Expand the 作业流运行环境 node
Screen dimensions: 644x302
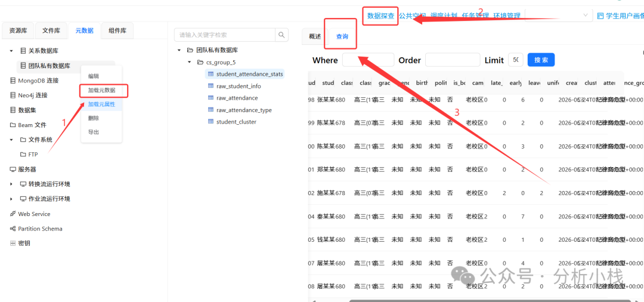(11, 199)
